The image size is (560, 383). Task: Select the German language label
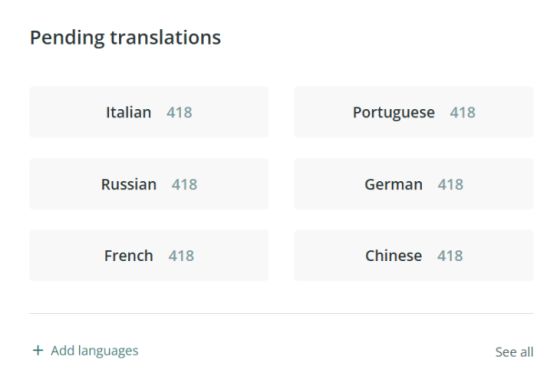pos(394,184)
